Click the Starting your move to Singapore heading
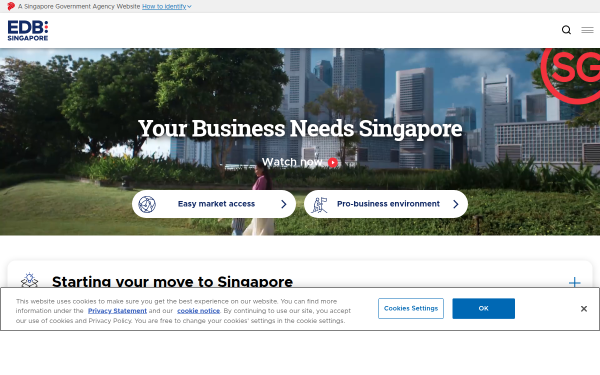Image resolution: width=600 pixels, height=375 pixels. click(173, 282)
